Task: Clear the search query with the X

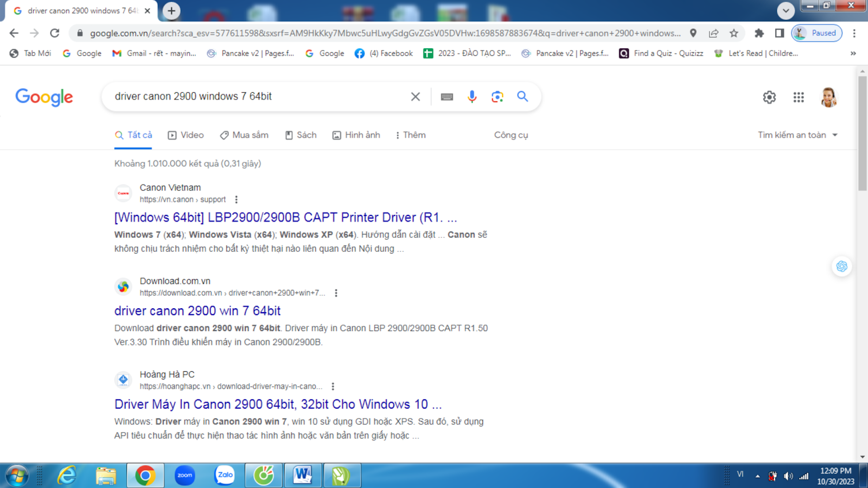Action: coord(416,97)
